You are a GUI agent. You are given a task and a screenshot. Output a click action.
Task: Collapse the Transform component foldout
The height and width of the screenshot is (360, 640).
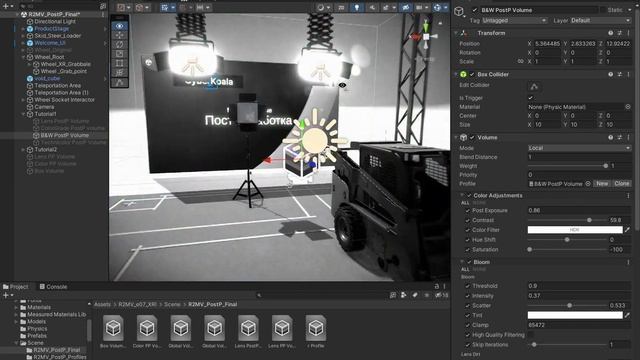(456, 33)
